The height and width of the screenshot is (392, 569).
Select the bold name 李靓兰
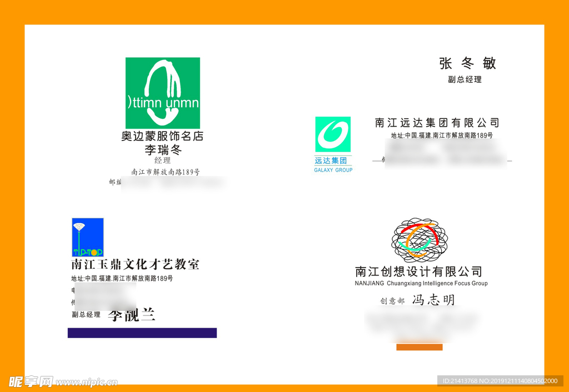(132, 315)
